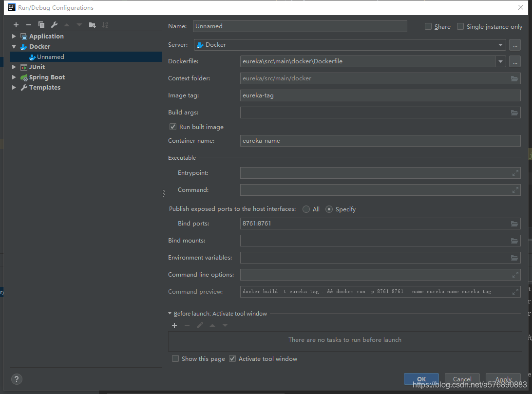Expand Command line options field
532x394 pixels.
[x=515, y=275]
